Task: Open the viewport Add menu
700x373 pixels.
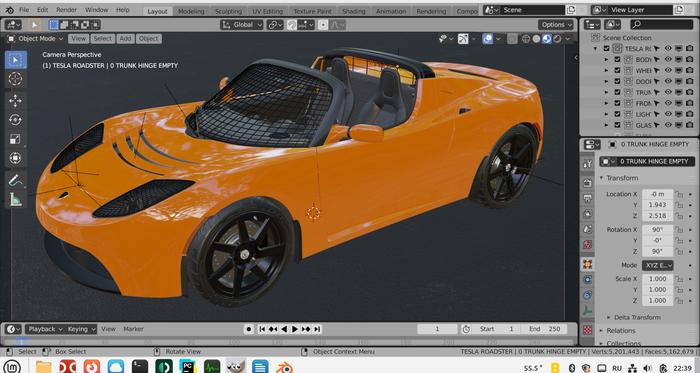Action: tap(125, 39)
